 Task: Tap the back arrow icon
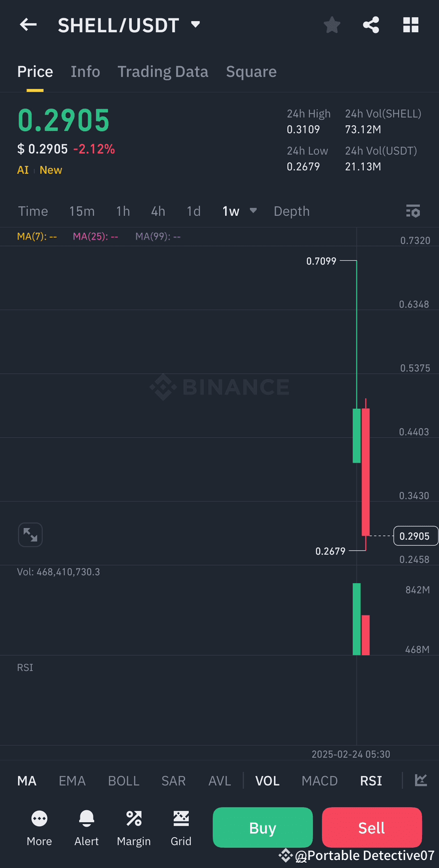[28, 24]
